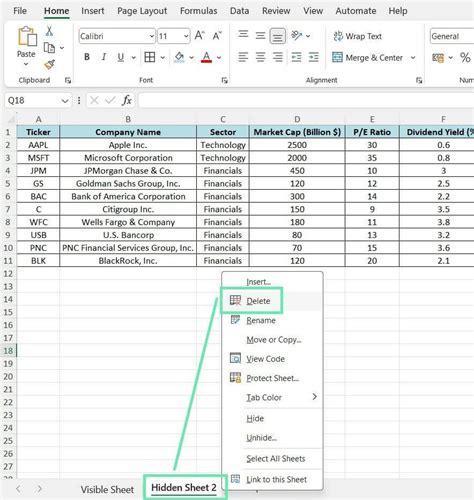
Task: Click the Paste clipboard icon
Action: point(27,36)
